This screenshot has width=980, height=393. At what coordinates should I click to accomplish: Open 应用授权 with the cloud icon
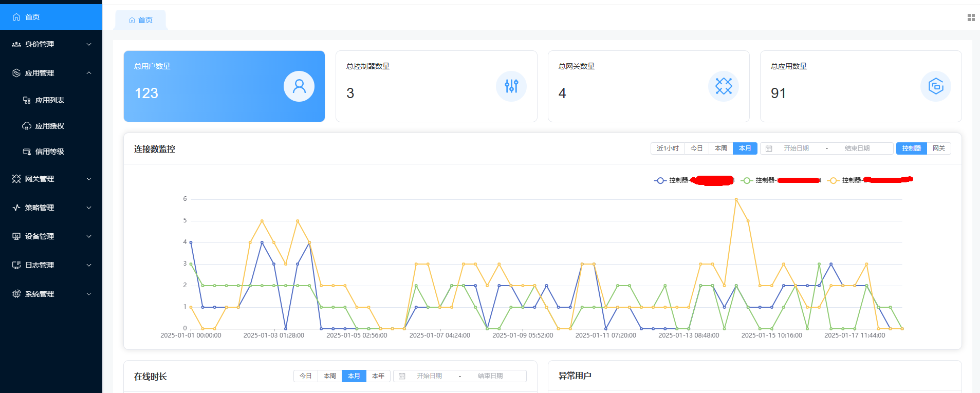click(49, 126)
